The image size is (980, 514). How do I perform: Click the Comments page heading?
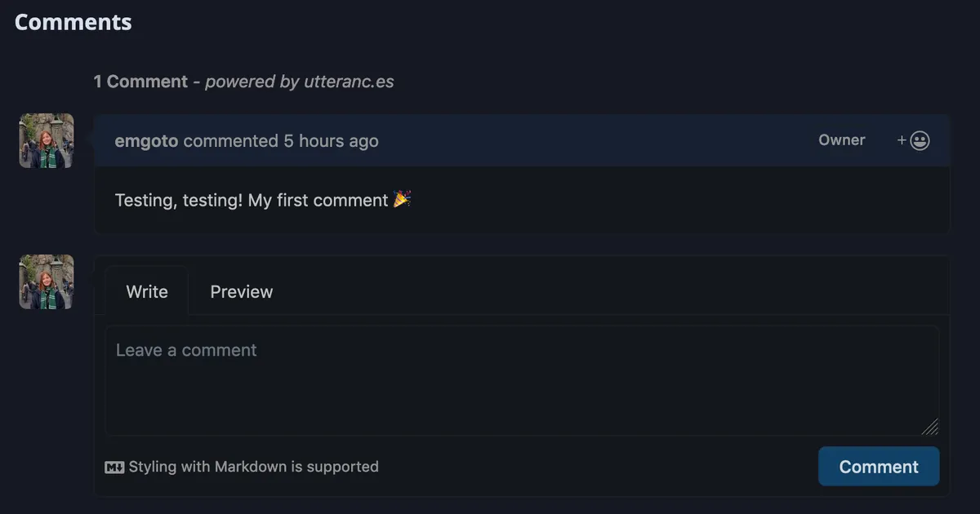tap(73, 21)
